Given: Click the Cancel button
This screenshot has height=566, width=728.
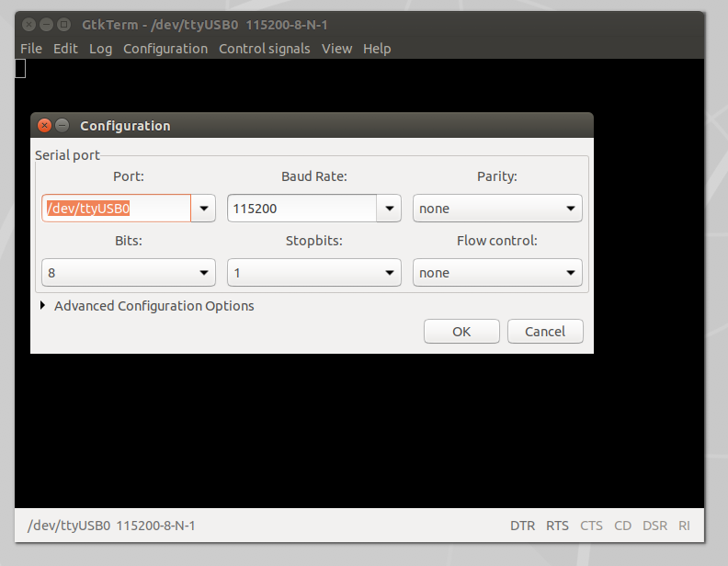Looking at the screenshot, I should [544, 332].
